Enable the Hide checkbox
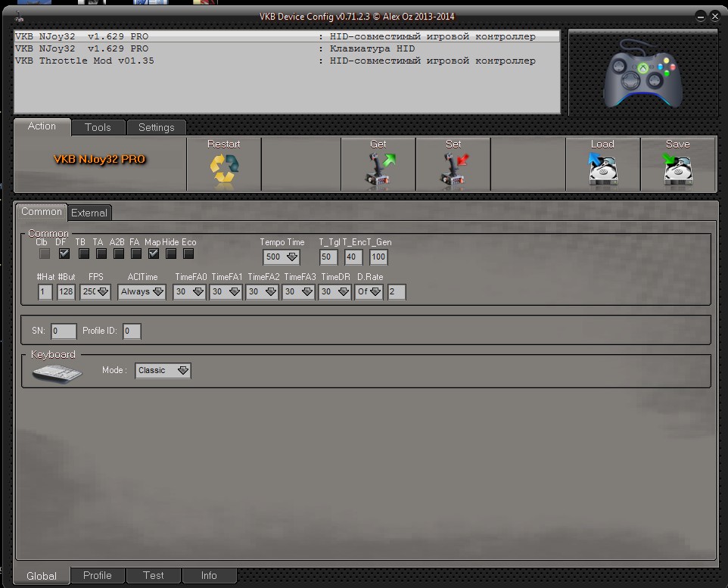The width and height of the screenshot is (728, 588). point(171,254)
